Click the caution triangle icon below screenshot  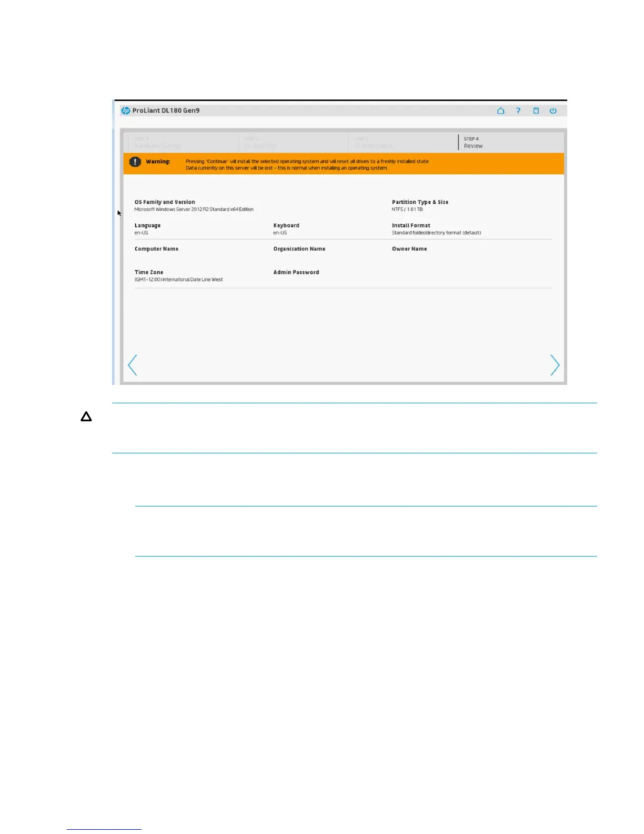pyautogui.click(x=86, y=417)
